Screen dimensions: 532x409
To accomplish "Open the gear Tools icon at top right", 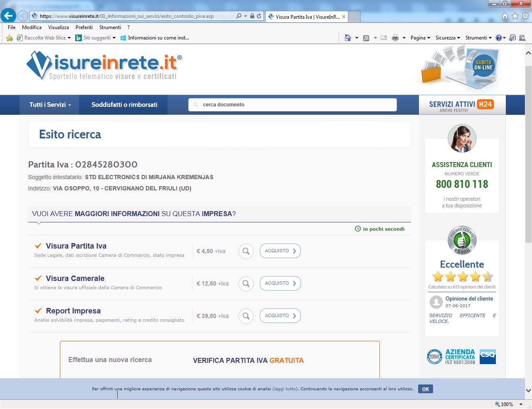I will (x=525, y=16).
